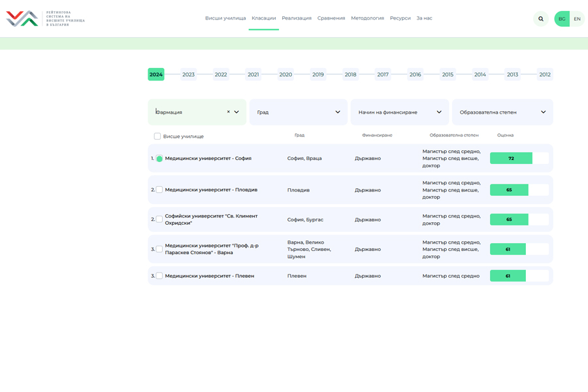Click the Град column header
This screenshot has width=588, height=392.
[x=299, y=135]
